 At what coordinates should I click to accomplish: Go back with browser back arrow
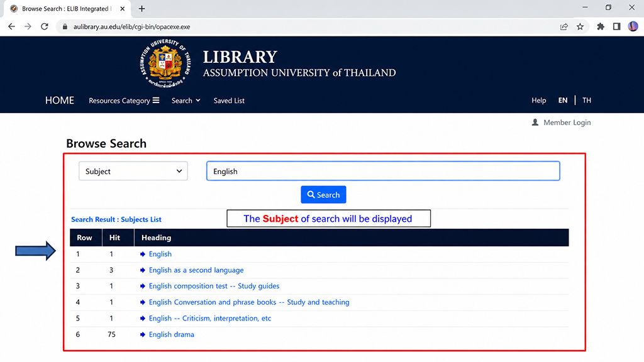click(x=11, y=26)
